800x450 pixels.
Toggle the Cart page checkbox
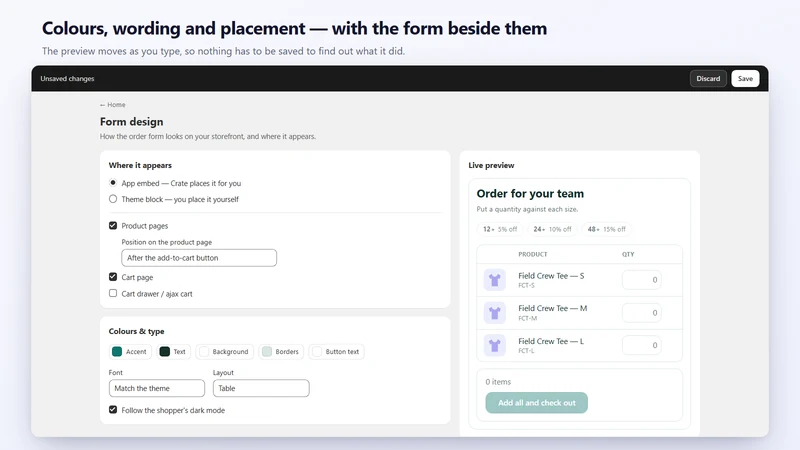(113, 277)
